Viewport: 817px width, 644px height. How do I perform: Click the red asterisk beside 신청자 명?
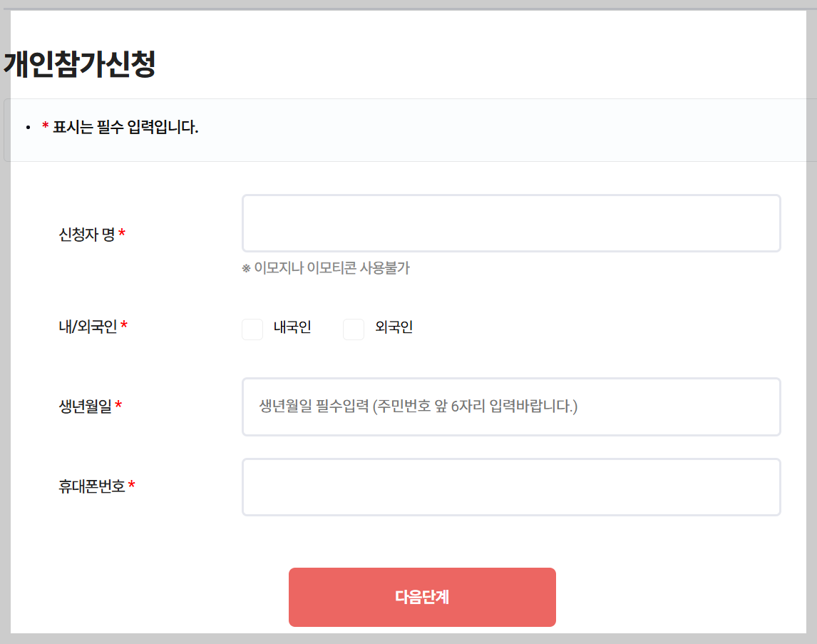123,232
